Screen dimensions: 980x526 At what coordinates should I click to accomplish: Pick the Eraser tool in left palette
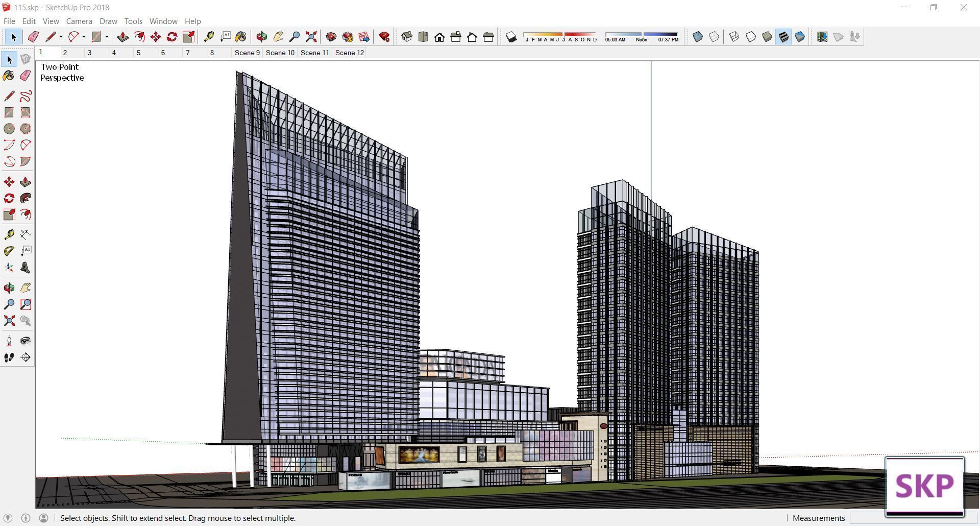click(x=26, y=76)
